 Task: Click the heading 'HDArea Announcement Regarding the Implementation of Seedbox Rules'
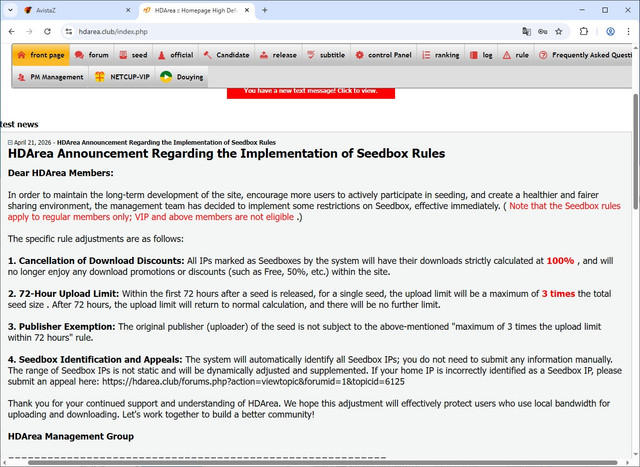click(227, 153)
